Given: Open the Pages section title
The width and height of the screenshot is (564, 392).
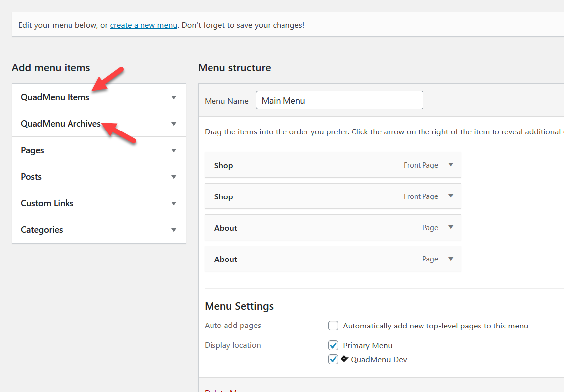Looking at the screenshot, I should point(32,150).
